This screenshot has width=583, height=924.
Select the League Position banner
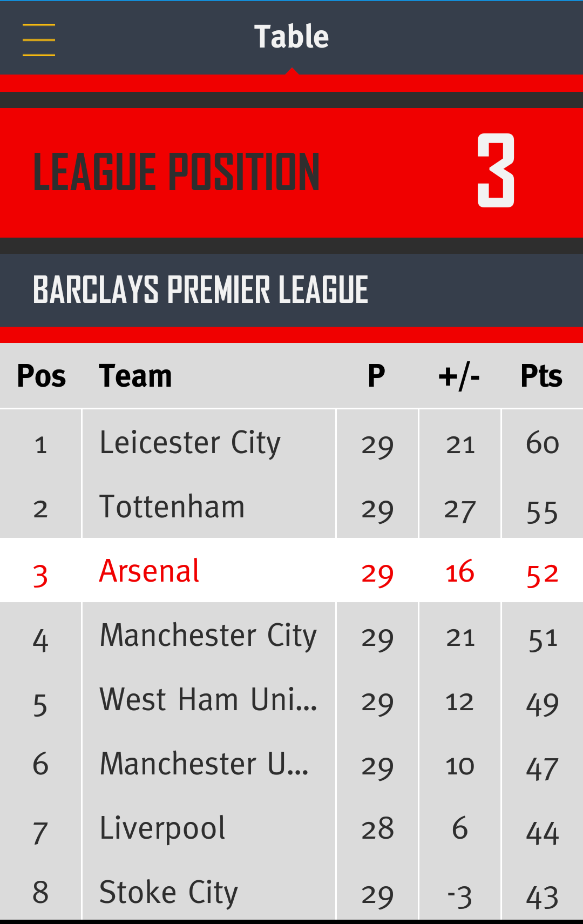click(291, 173)
